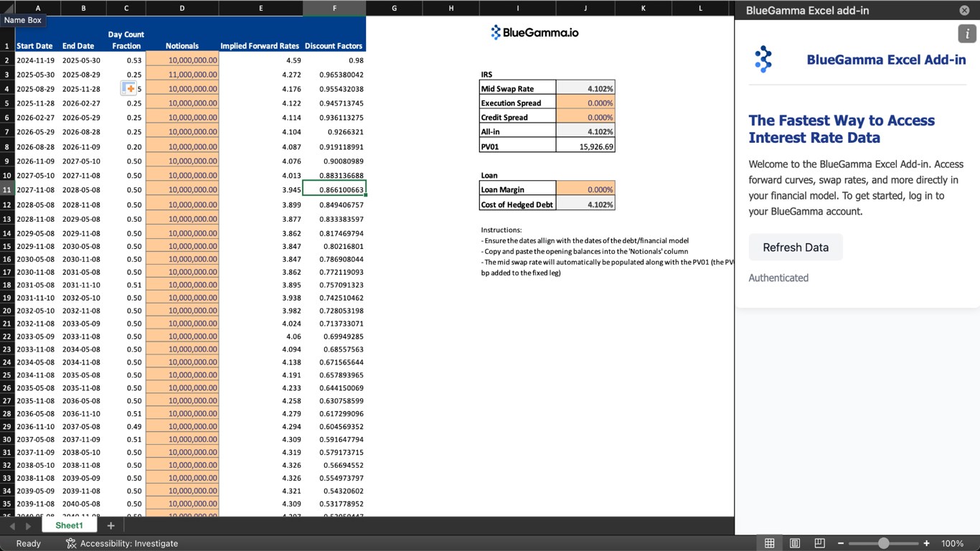Select the 4.59 forward rate cell
Image resolution: width=980 pixels, height=551 pixels.
coord(260,60)
